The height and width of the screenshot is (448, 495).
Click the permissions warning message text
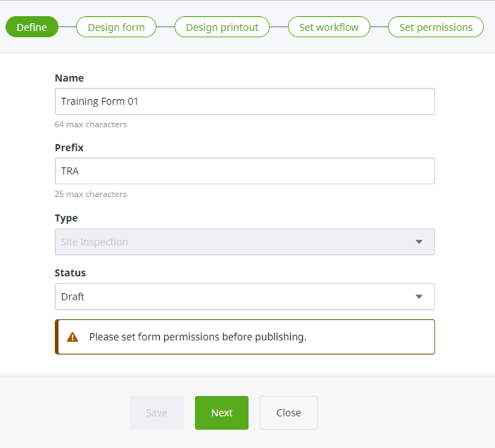pyautogui.click(x=198, y=337)
